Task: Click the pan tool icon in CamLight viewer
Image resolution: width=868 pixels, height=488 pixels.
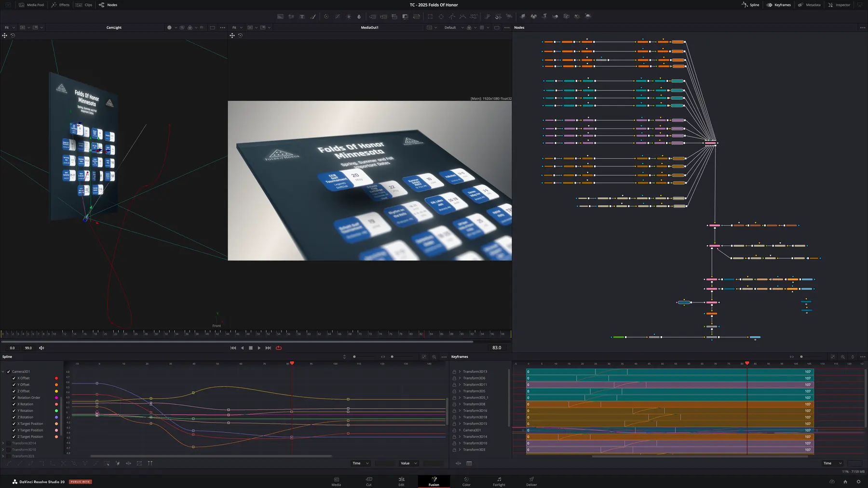Action: (5, 36)
